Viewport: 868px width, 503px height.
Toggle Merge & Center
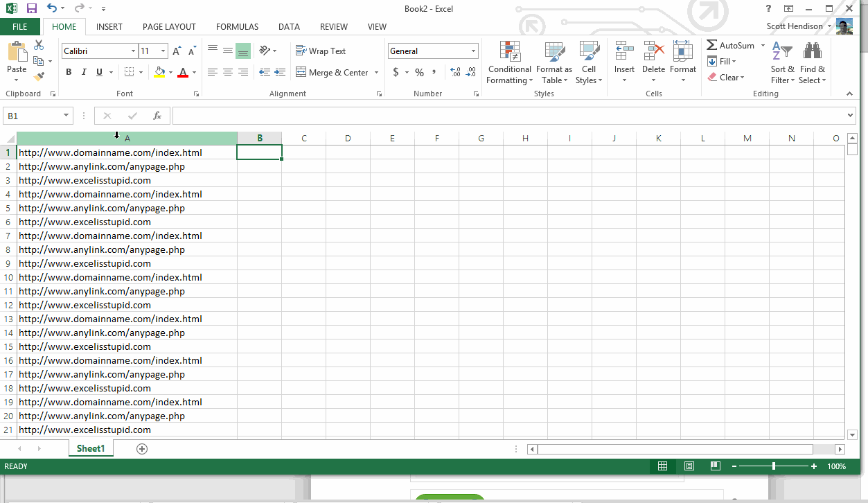333,72
